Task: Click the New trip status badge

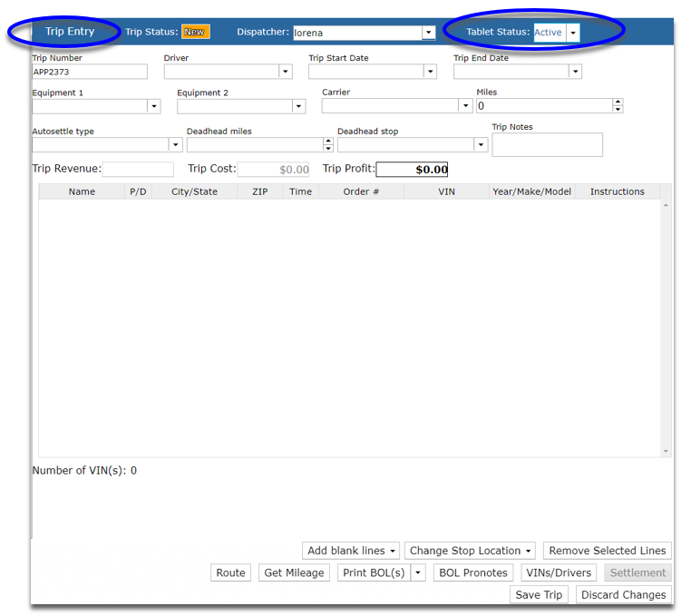Action: pos(195,32)
